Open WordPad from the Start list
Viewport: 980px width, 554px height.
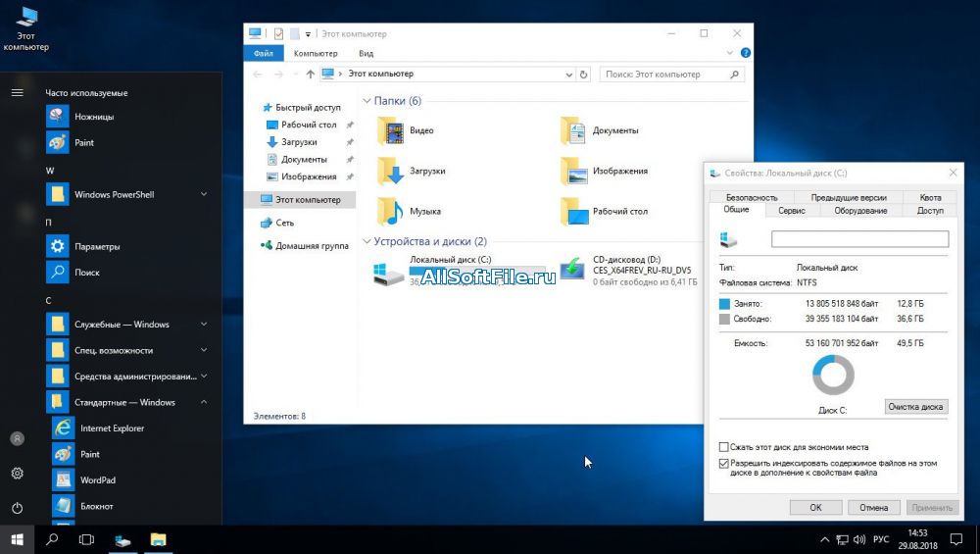[x=64, y=480]
